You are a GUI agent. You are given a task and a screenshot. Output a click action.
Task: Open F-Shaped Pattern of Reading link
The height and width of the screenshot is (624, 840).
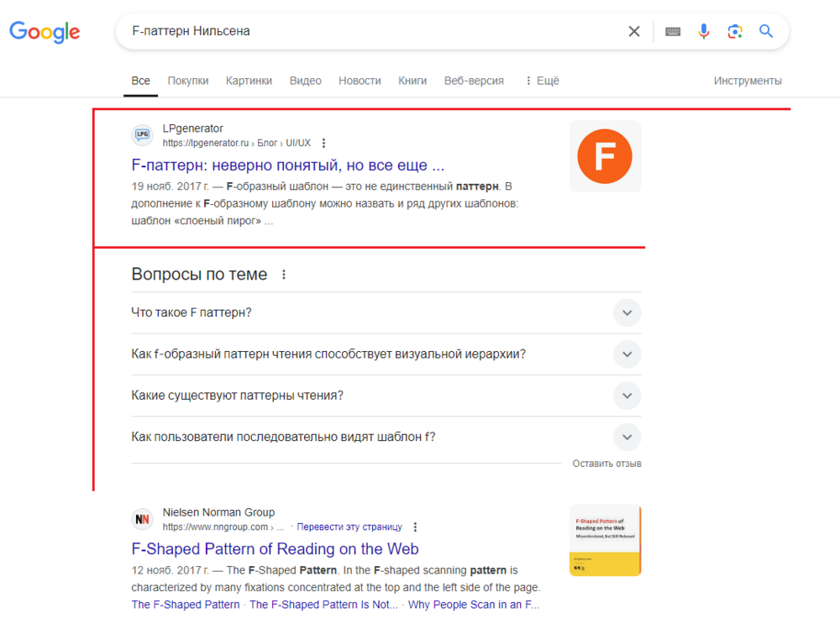point(275,549)
